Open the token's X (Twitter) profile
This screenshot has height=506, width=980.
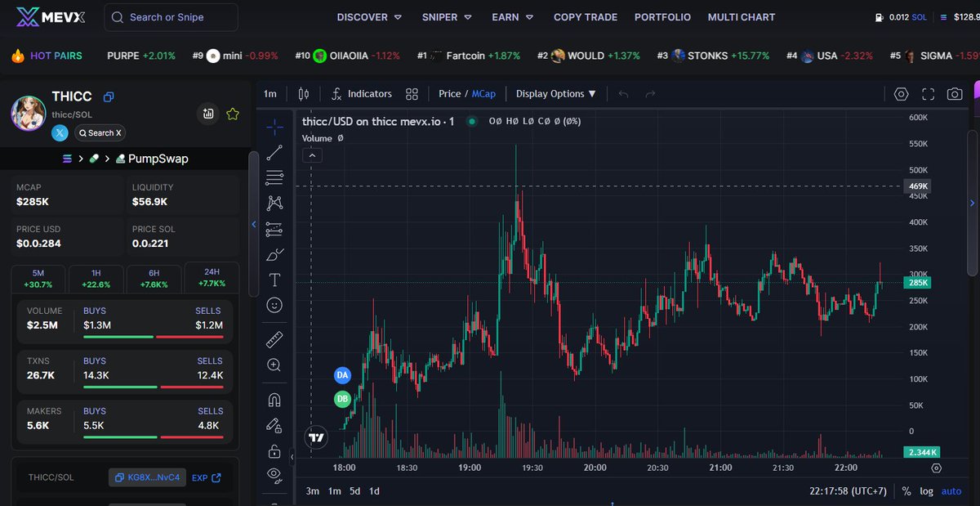tap(60, 132)
